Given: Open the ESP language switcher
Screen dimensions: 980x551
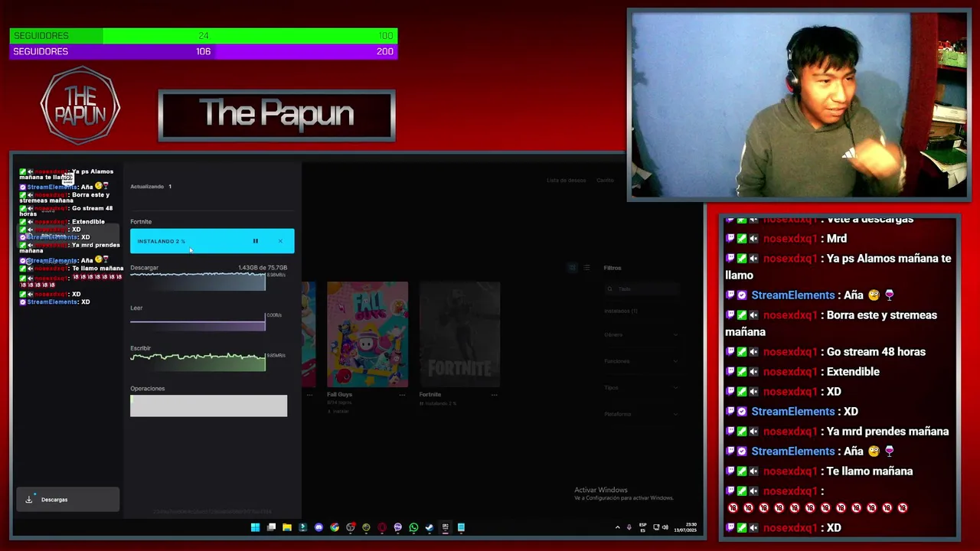Looking at the screenshot, I should tap(642, 527).
